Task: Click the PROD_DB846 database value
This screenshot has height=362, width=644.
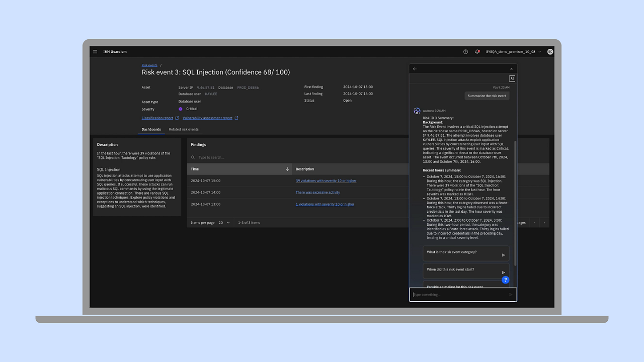Action: pos(248,87)
